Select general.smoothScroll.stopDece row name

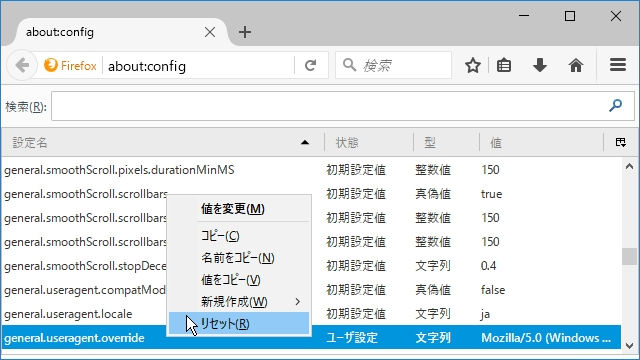[85, 266]
